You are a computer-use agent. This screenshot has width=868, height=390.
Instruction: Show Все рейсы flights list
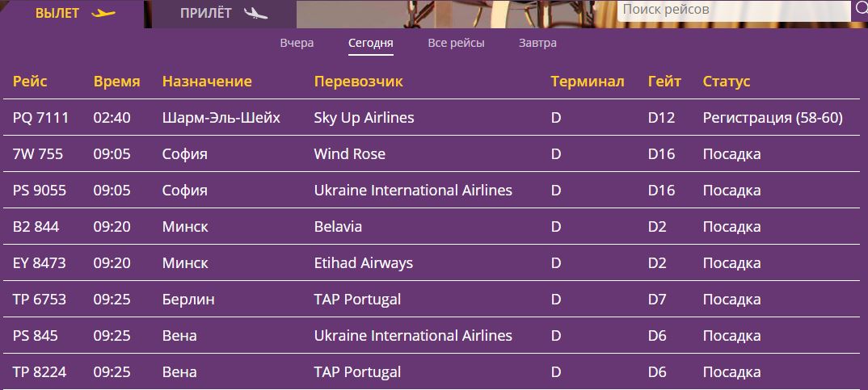tap(456, 43)
